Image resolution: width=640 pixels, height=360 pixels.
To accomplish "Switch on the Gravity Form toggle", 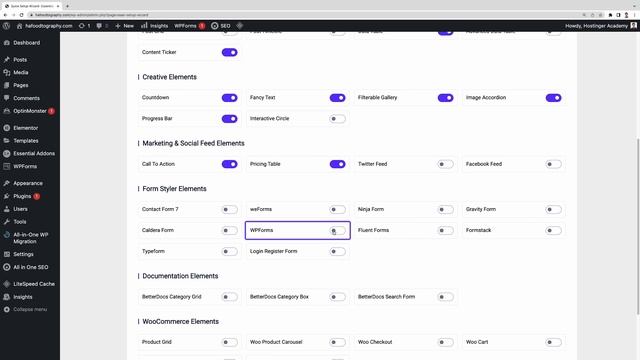I will click(553, 209).
